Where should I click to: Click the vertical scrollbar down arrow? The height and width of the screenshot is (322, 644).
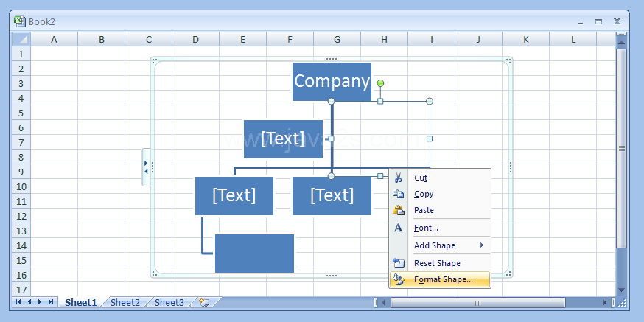coord(621,290)
